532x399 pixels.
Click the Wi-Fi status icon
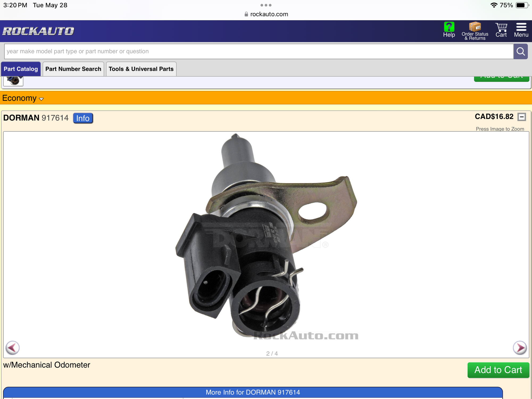(x=495, y=5)
